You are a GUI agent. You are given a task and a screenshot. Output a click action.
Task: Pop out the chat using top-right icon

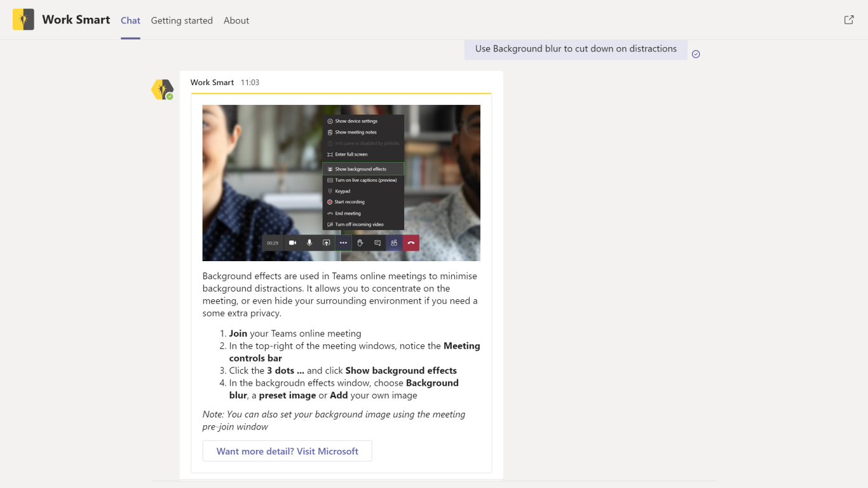coord(849,20)
